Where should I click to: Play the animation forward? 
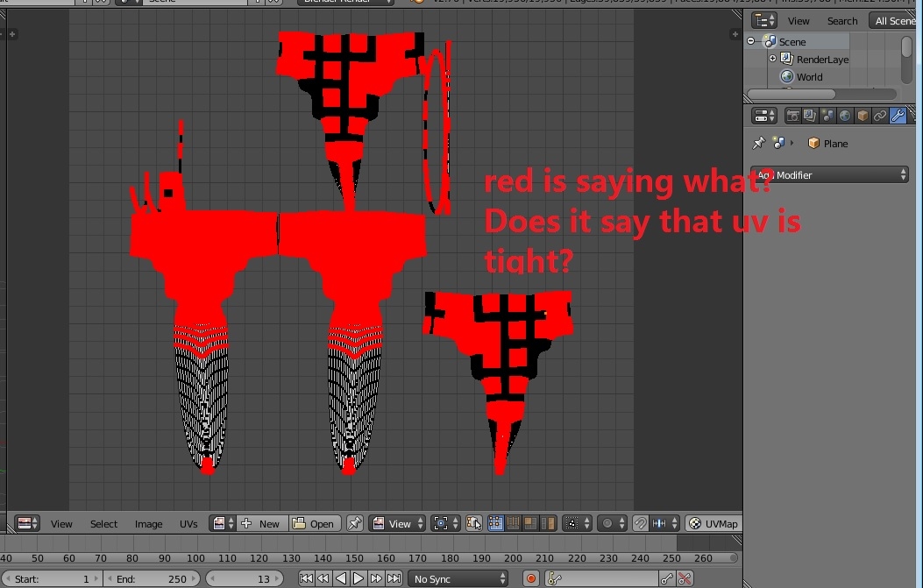tap(358, 578)
